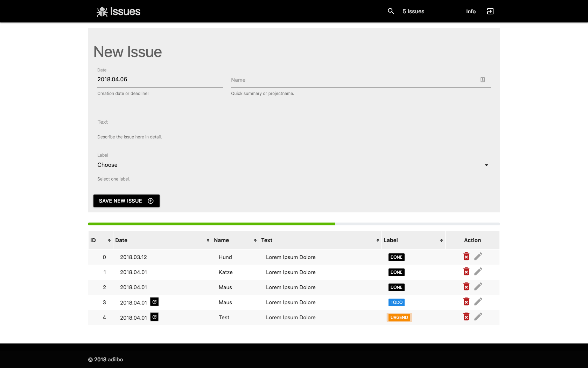Delete issue 2 Maus

click(x=466, y=287)
